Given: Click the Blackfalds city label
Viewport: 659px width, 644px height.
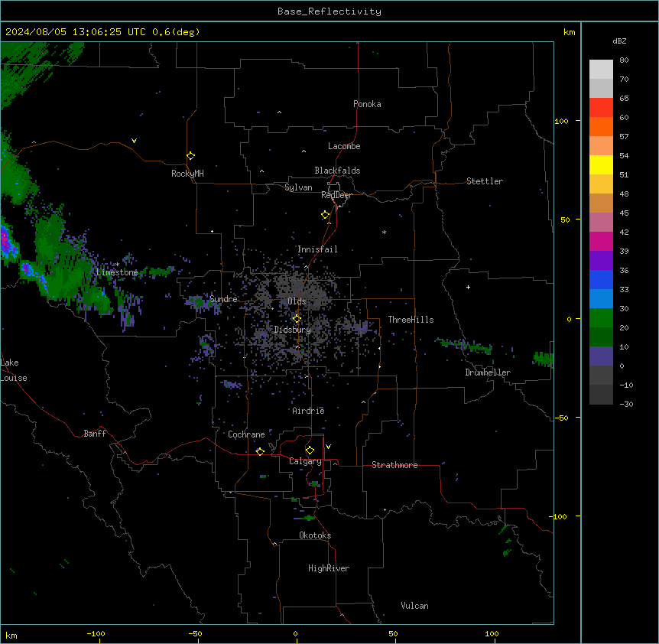Looking at the screenshot, I should point(337,171).
